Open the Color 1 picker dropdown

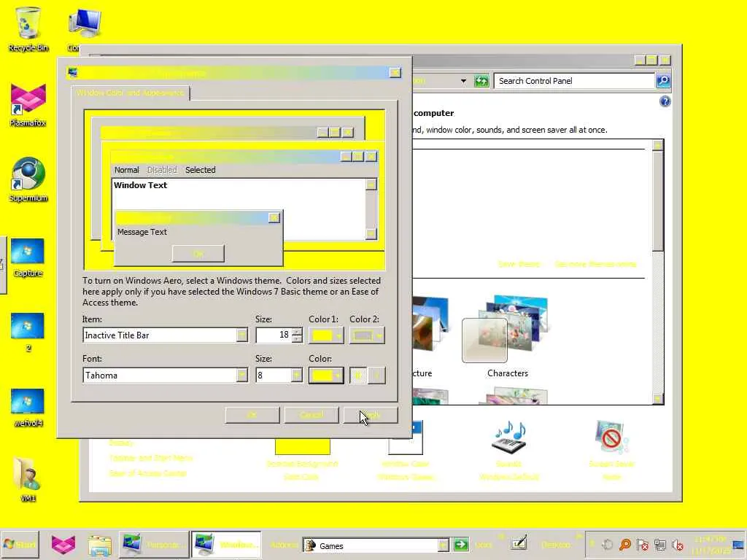pyautogui.click(x=326, y=335)
